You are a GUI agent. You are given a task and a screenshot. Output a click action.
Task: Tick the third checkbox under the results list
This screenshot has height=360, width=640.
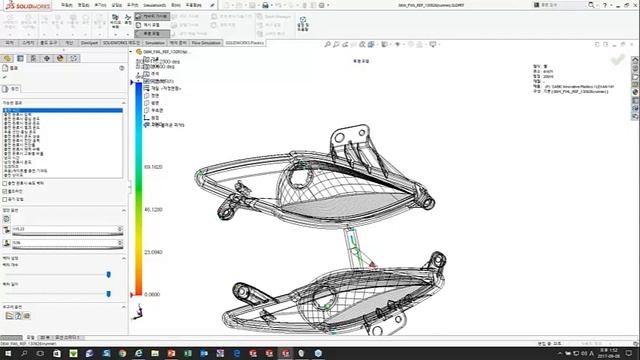pyautogui.click(x=5, y=199)
